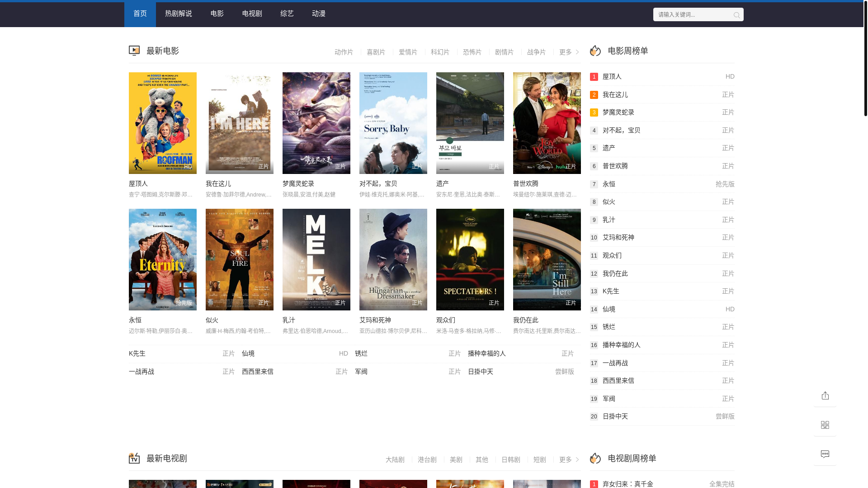Filter TV series by 港台剧
The width and height of the screenshot is (868, 488).
pos(427,460)
